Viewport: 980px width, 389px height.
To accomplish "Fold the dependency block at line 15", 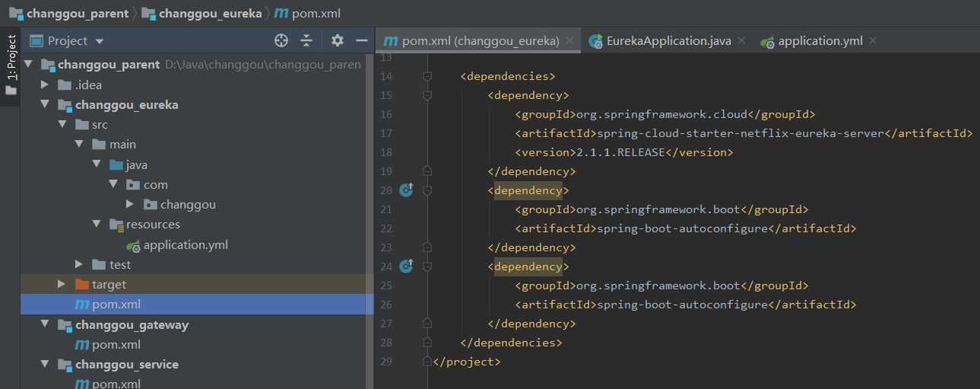I will (x=427, y=95).
